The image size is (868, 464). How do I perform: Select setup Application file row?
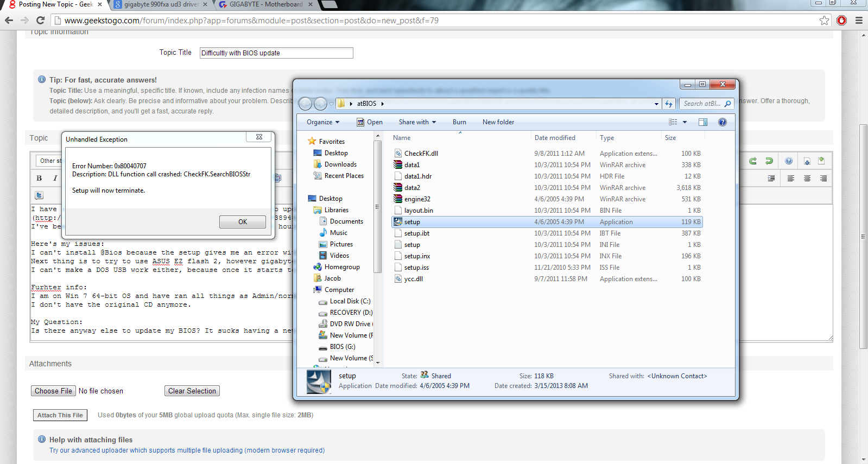tap(547, 222)
